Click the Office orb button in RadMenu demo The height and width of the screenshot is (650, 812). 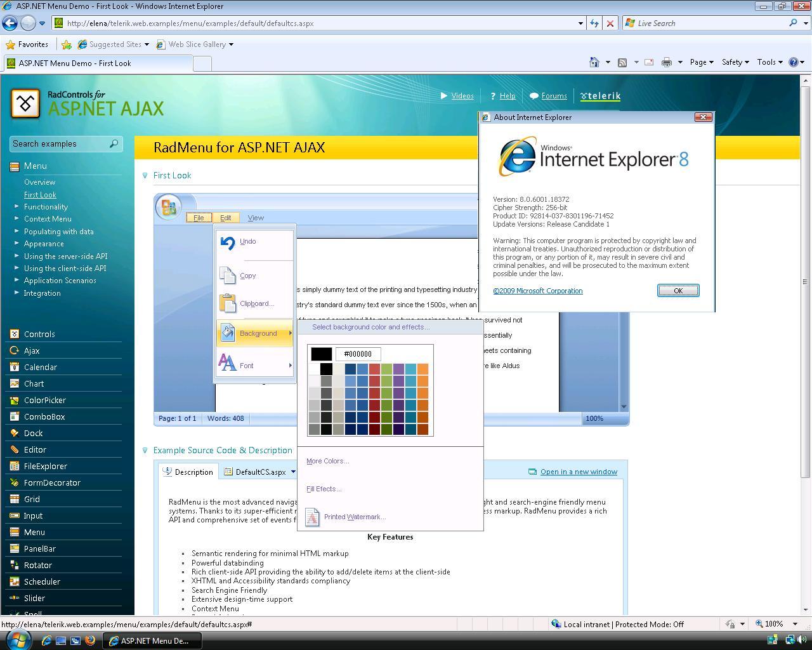pyautogui.click(x=169, y=207)
